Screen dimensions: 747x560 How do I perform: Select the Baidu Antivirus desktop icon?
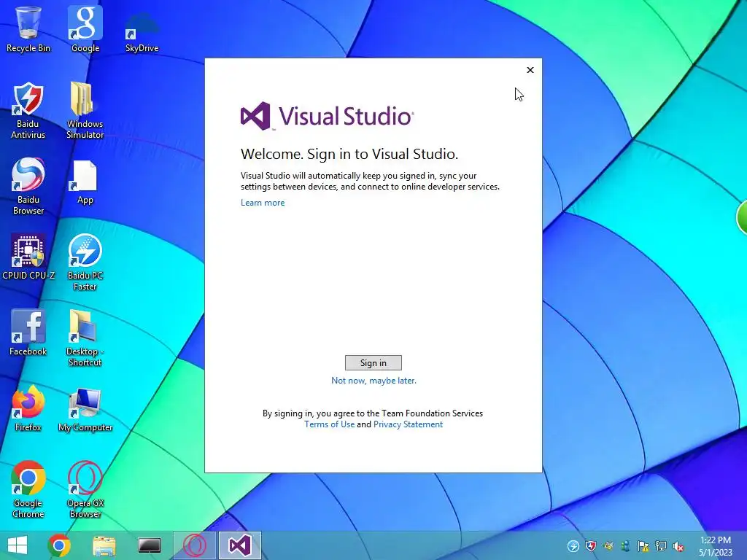coord(28,111)
